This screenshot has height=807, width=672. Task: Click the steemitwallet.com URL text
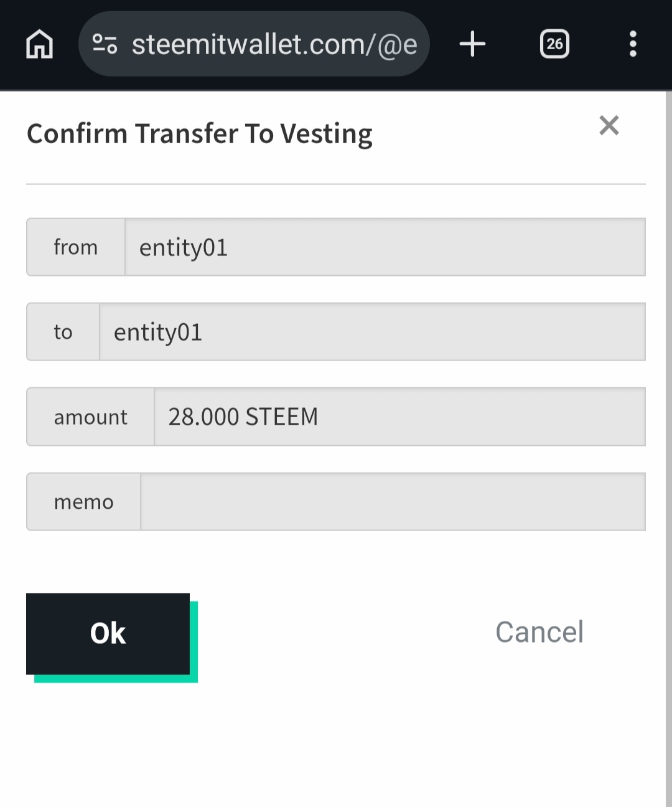[274, 44]
